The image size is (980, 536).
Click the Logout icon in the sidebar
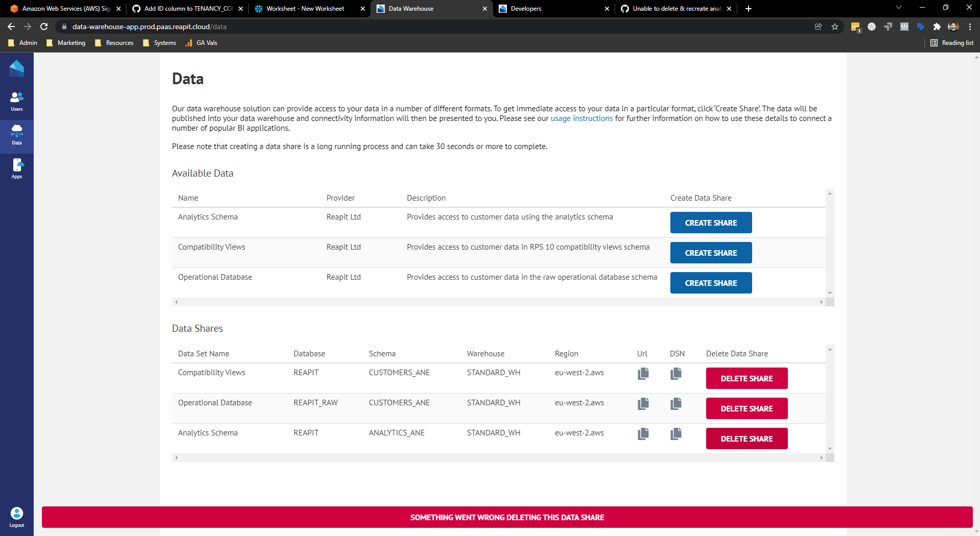[x=17, y=514]
